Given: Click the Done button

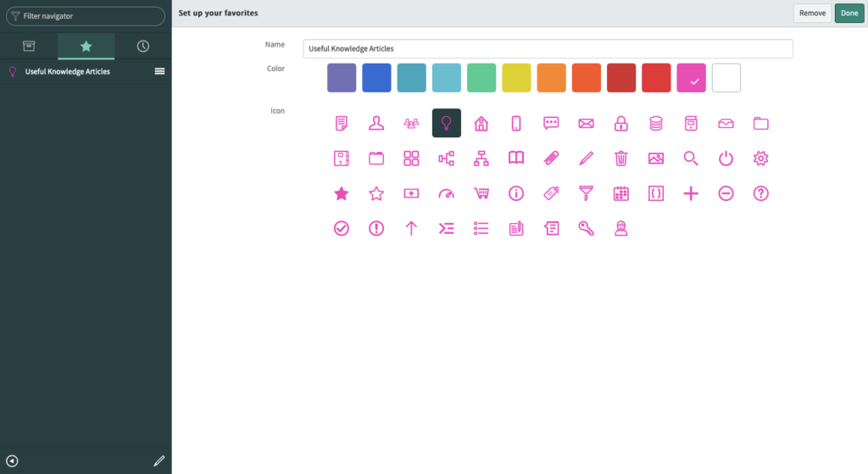Looking at the screenshot, I should [x=849, y=14].
